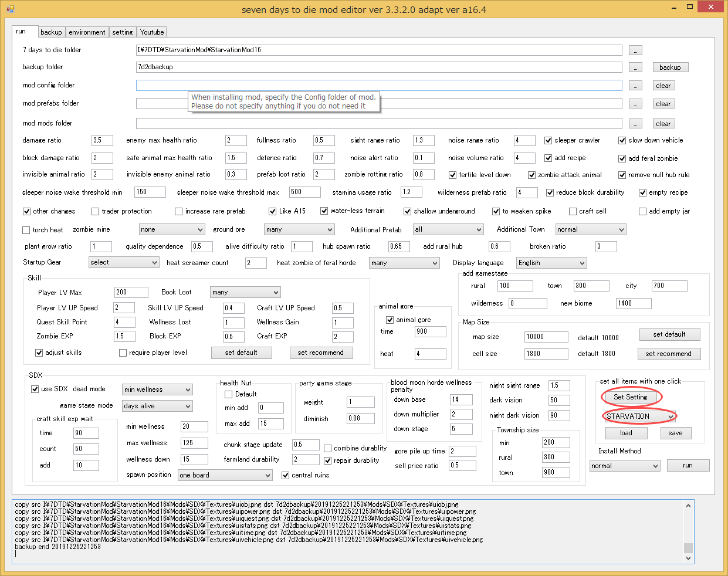Open the Additional Town dropdown
This screenshot has height=576, width=728.
591,230
